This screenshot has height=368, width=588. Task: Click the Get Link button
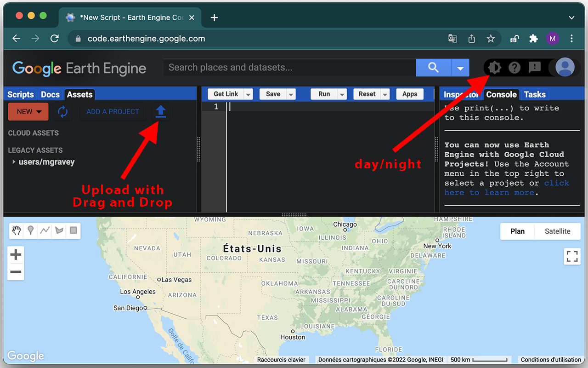(x=226, y=94)
